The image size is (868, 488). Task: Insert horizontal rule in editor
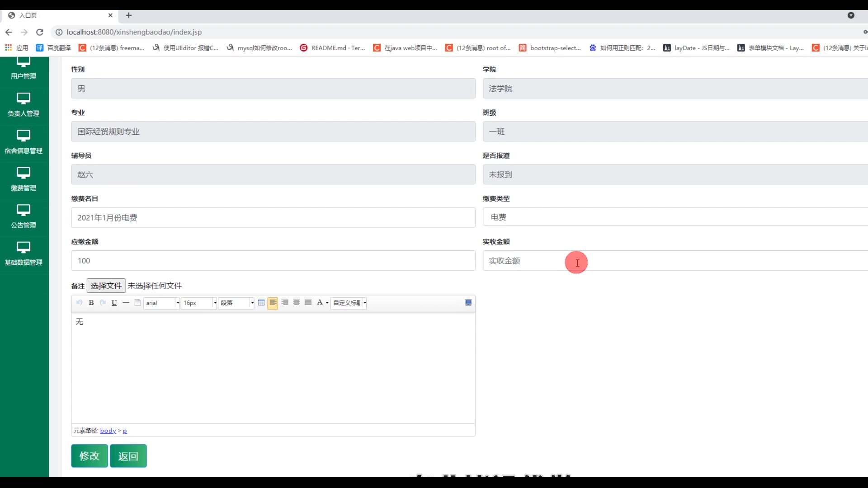[126, 303]
